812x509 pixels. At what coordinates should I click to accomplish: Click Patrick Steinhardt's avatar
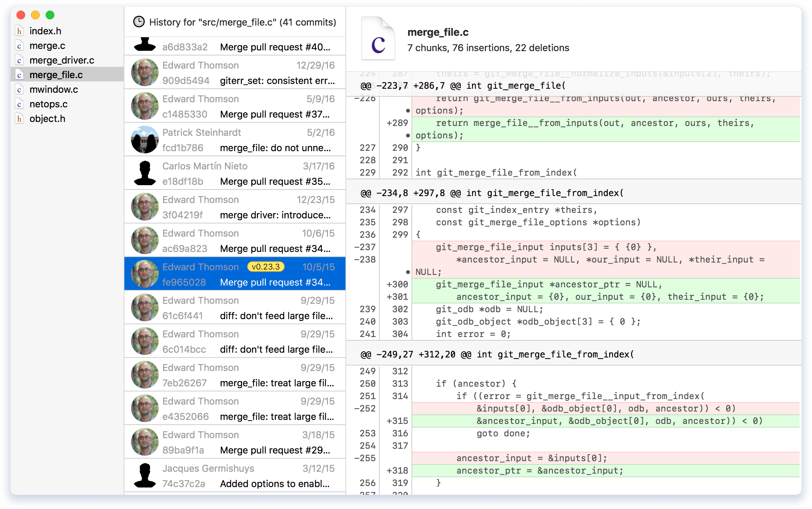click(145, 139)
